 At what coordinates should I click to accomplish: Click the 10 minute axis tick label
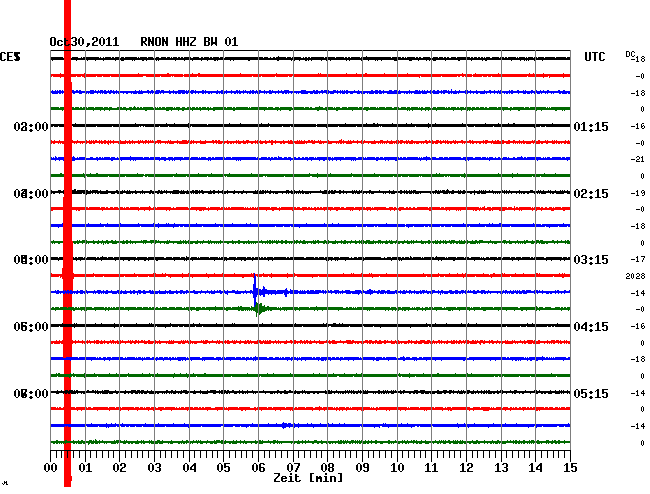(397, 468)
